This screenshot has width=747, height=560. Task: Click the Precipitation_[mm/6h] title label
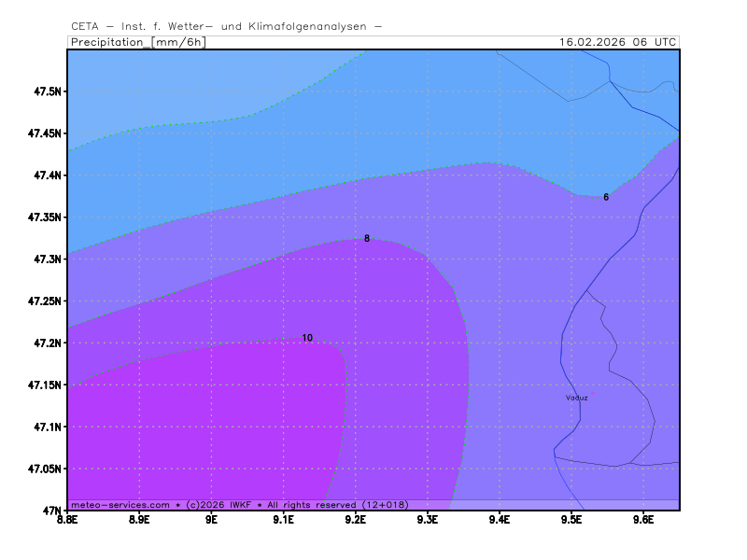tap(137, 42)
